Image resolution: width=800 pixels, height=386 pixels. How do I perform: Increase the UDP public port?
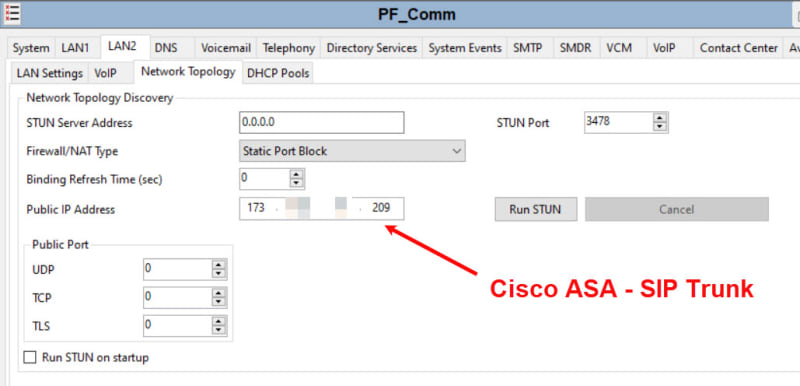pos(219,265)
